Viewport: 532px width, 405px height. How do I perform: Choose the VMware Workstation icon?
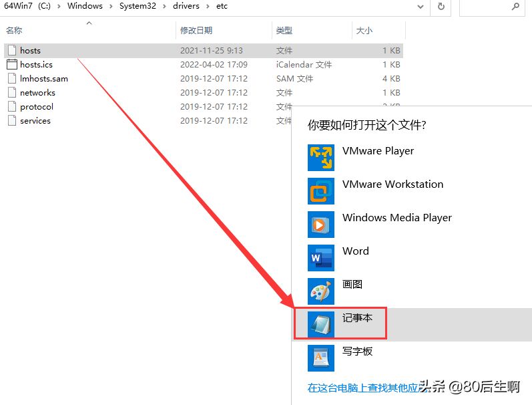320,191
